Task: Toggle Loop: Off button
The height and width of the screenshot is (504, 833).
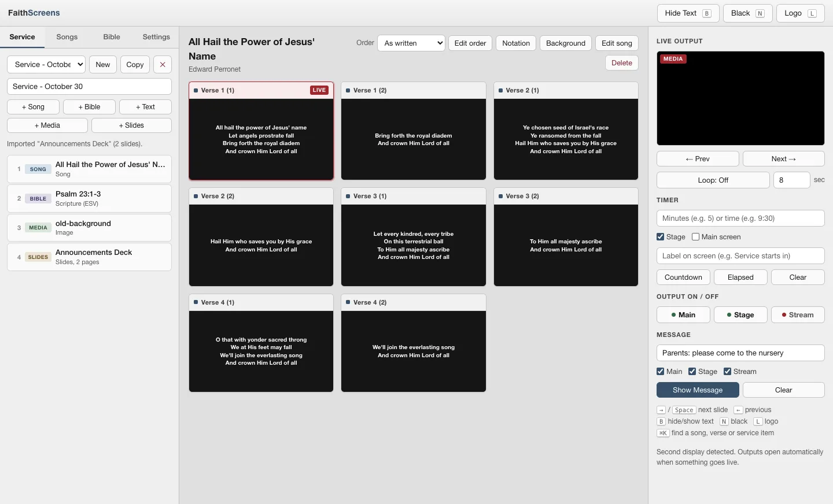Action: coord(713,180)
